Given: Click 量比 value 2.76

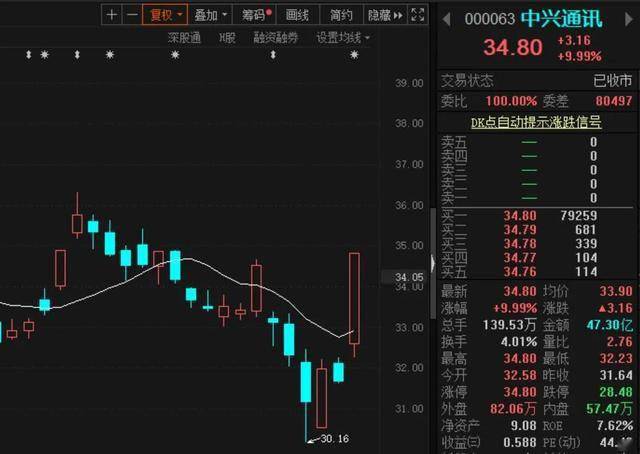Looking at the screenshot, I should point(620,342).
